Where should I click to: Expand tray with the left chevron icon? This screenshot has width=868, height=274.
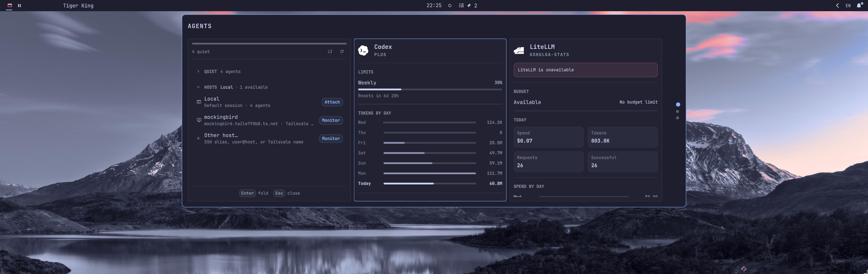[837, 5]
